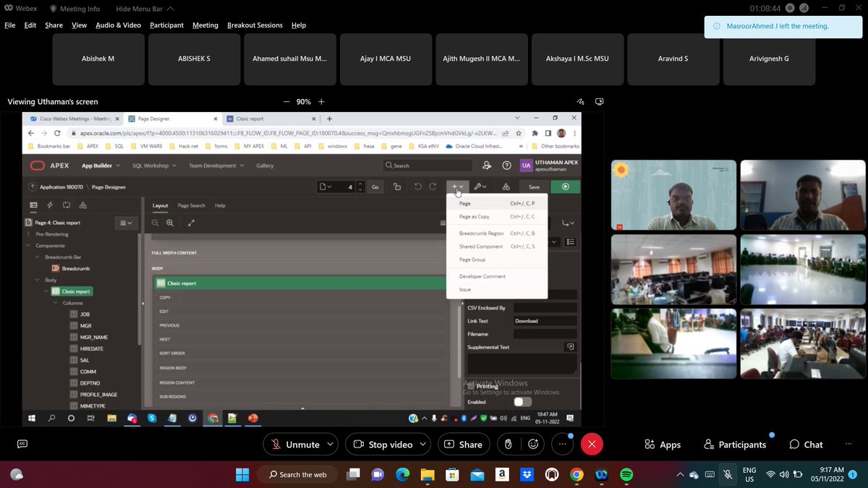Viewport: 868px width, 488px height.
Task: Click the Dynamic Actions lightning tab icon
Action: point(50,205)
